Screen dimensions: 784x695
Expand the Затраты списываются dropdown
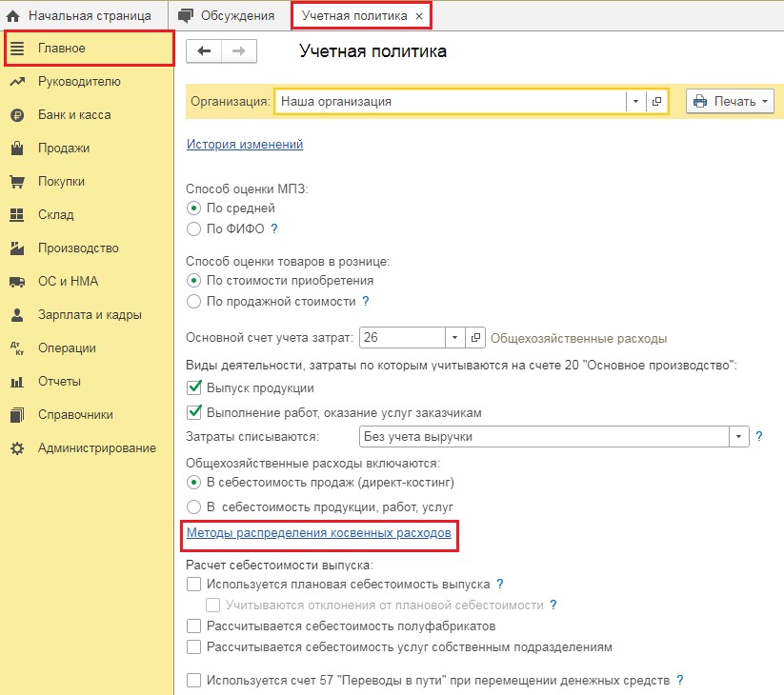pyautogui.click(x=738, y=437)
